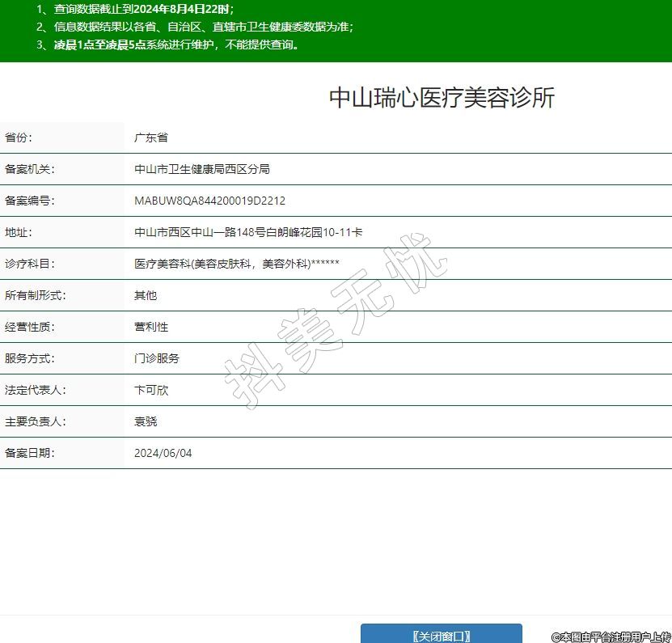The height and width of the screenshot is (643, 672).
Task: Click the address value 中山市西区中山一路148号
Action: pyautogui.click(x=248, y=232)
